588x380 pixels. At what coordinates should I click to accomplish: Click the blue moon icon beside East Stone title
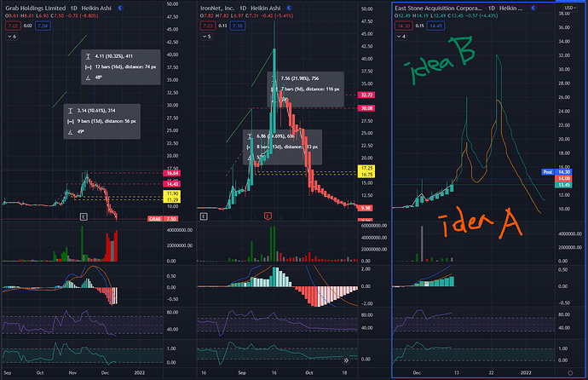coord(533,8)
